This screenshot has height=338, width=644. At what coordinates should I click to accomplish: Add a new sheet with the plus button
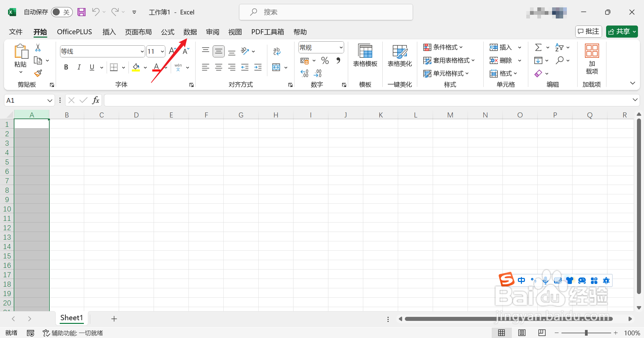(114, 319)
